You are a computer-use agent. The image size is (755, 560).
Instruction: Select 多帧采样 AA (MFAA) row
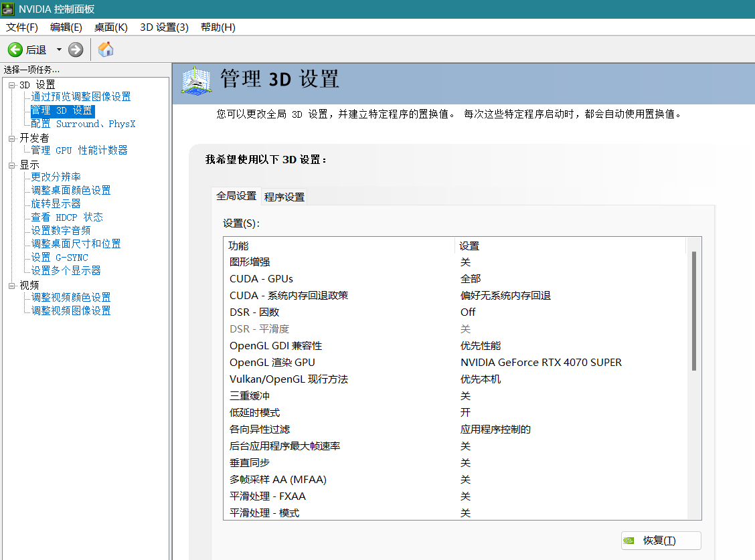pyautogui.click(x=455, y=480)
